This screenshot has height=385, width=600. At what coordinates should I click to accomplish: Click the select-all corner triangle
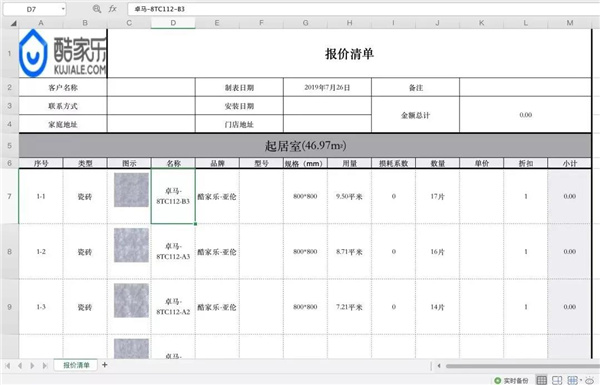[x=13, y=23]
